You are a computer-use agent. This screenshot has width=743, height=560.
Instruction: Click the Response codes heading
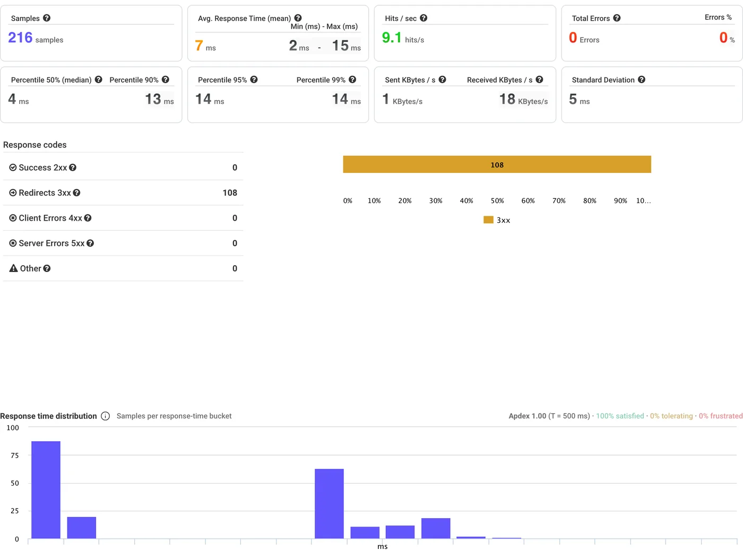coord(35,145)
